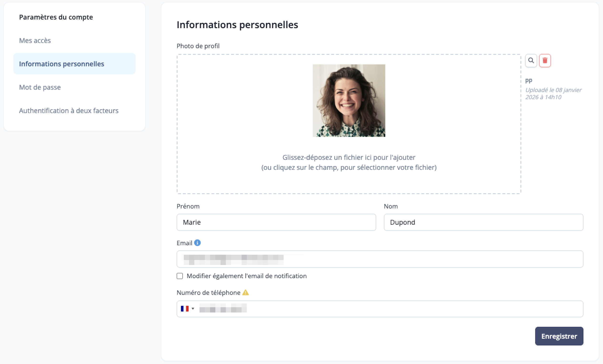603x364 pixels.
Task: Click the checkbox label 'Modifier également l'email'
Action: [x=246, y=276]
